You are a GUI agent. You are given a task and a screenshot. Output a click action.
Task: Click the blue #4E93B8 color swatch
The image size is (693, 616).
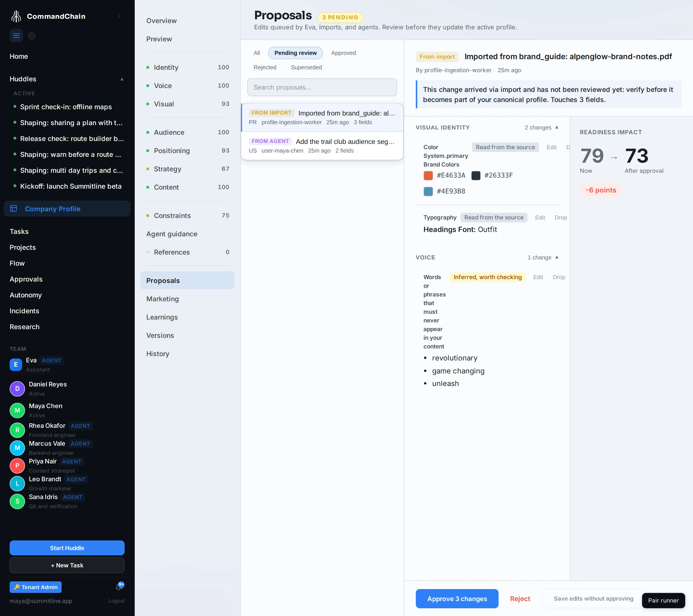428,191
